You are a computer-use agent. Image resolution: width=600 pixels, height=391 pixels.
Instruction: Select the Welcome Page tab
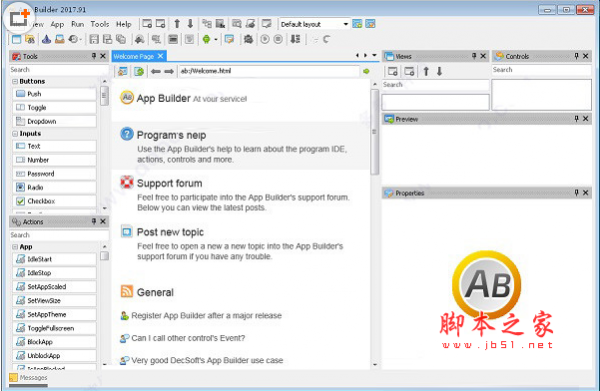(x=134, y=57)
